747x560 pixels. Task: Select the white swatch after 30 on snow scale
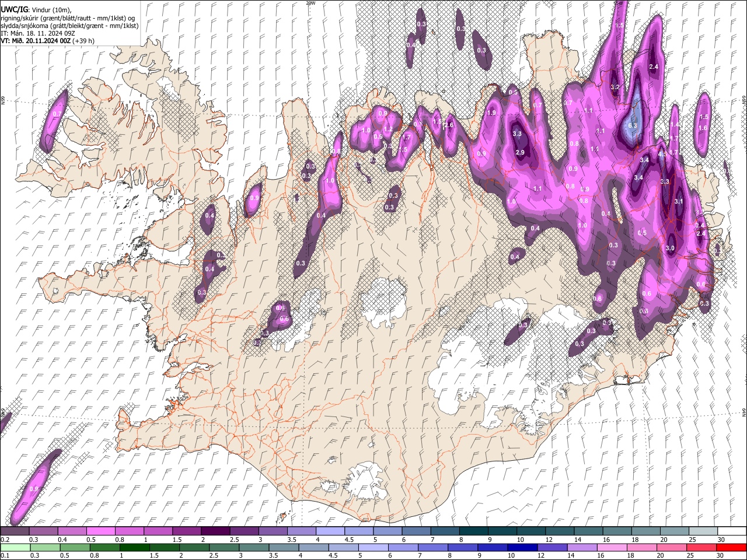(x=732, y=531)
